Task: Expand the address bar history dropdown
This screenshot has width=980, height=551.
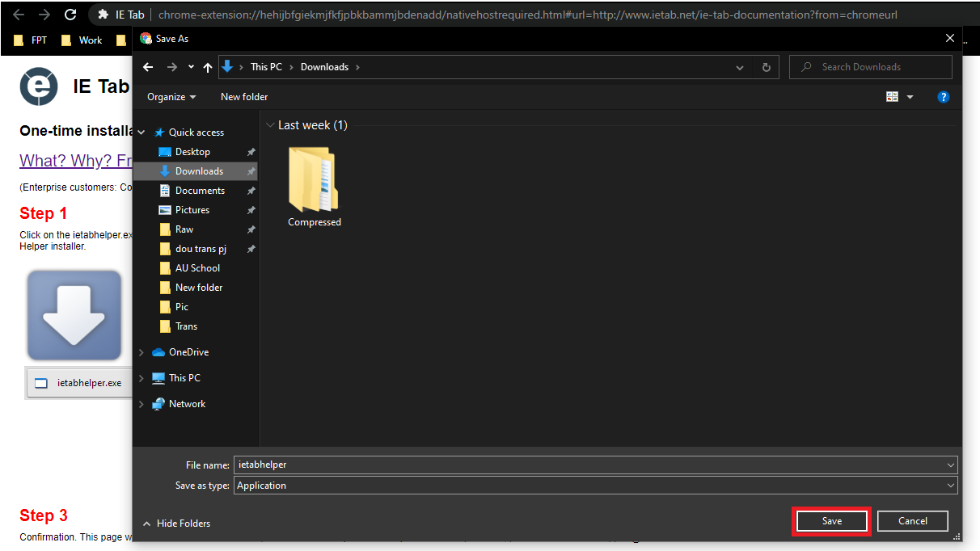Action: click(740, 67)
